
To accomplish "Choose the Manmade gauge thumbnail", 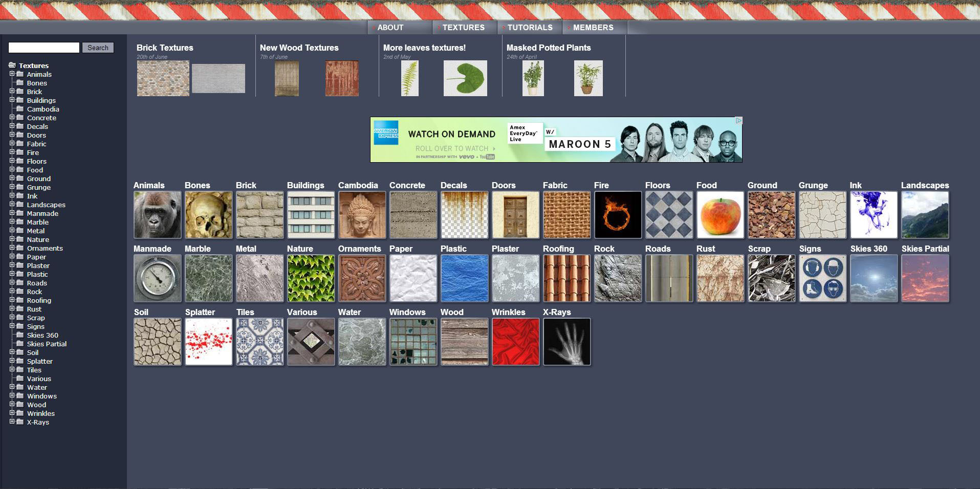I will coord(157,278).
